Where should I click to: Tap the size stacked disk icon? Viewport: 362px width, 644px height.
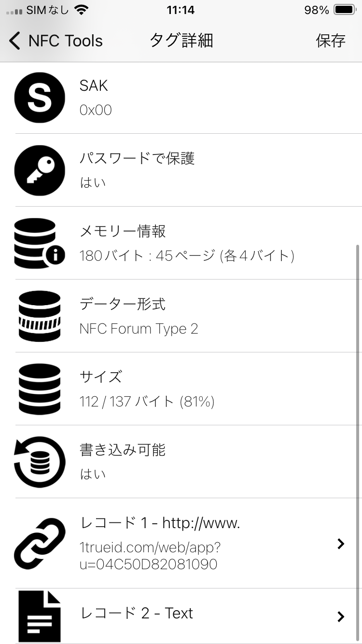coord(40,389)
